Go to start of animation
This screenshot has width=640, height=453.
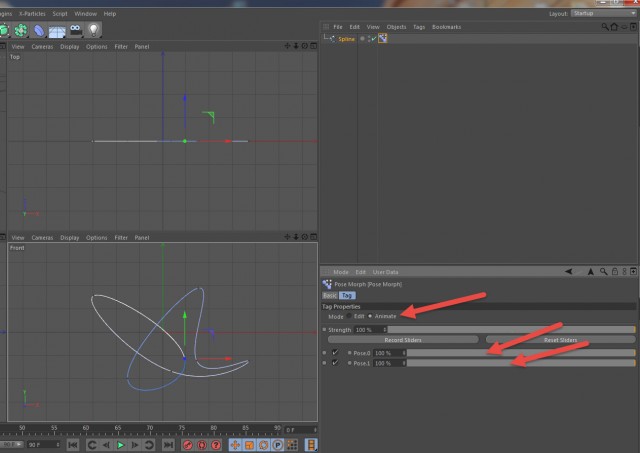coord(73,445)
